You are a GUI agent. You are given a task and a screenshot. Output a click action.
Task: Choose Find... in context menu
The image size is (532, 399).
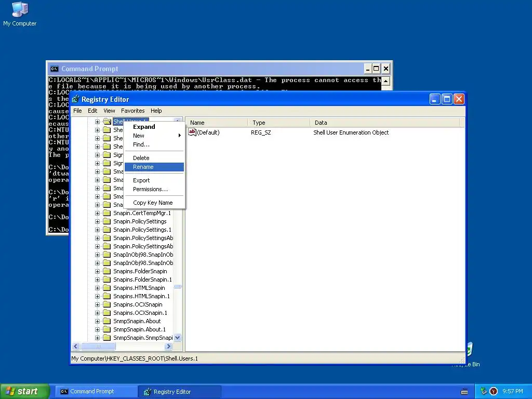[154, 144]
